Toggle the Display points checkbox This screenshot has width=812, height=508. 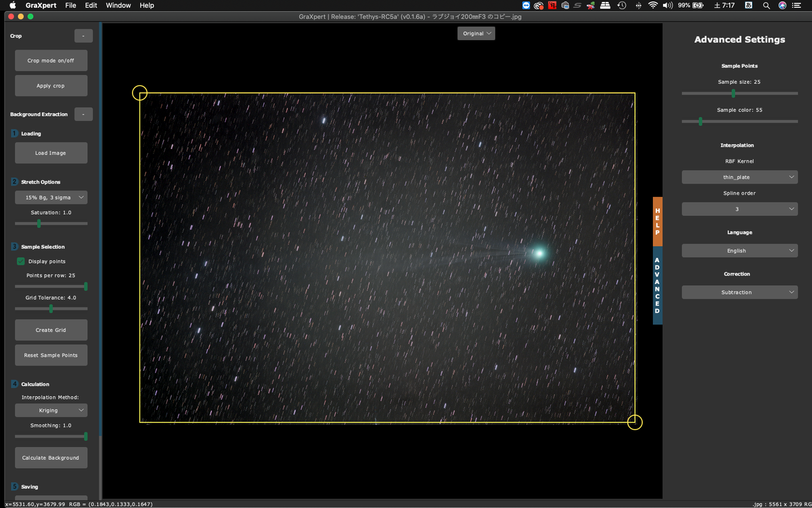[20, 261]
